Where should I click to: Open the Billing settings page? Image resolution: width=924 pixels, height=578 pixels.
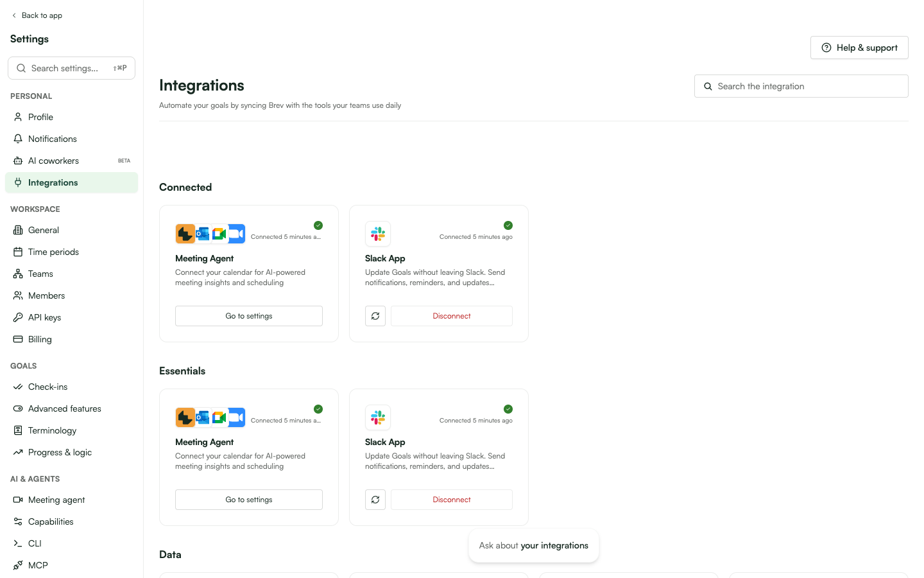(71, 339)
